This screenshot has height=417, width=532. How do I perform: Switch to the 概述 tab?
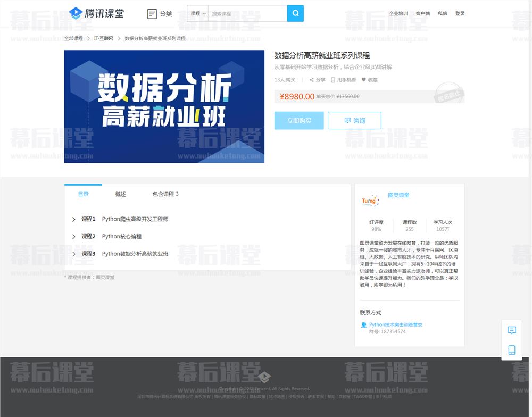(x=120, y=194)
